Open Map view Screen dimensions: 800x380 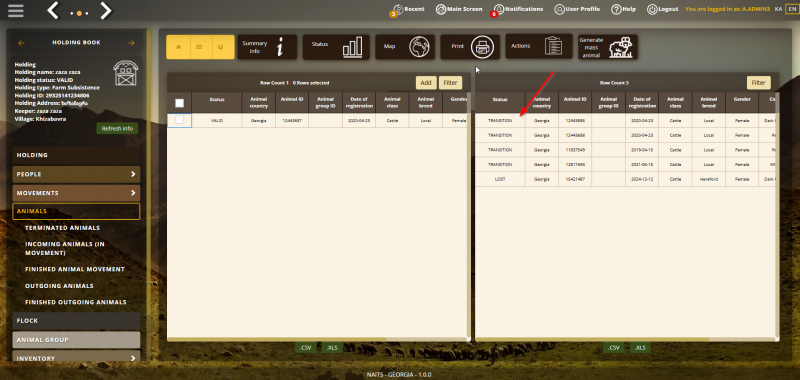(405, 47)
